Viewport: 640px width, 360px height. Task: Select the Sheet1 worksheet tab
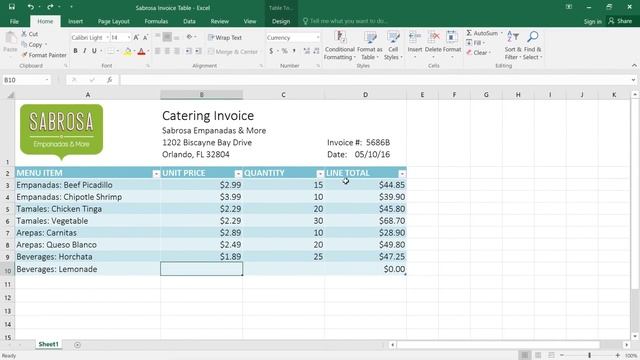49,344
